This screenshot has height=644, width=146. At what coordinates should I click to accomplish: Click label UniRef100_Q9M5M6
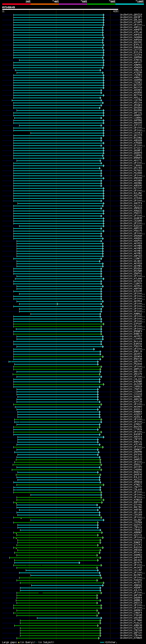click(x=131, y=58)
